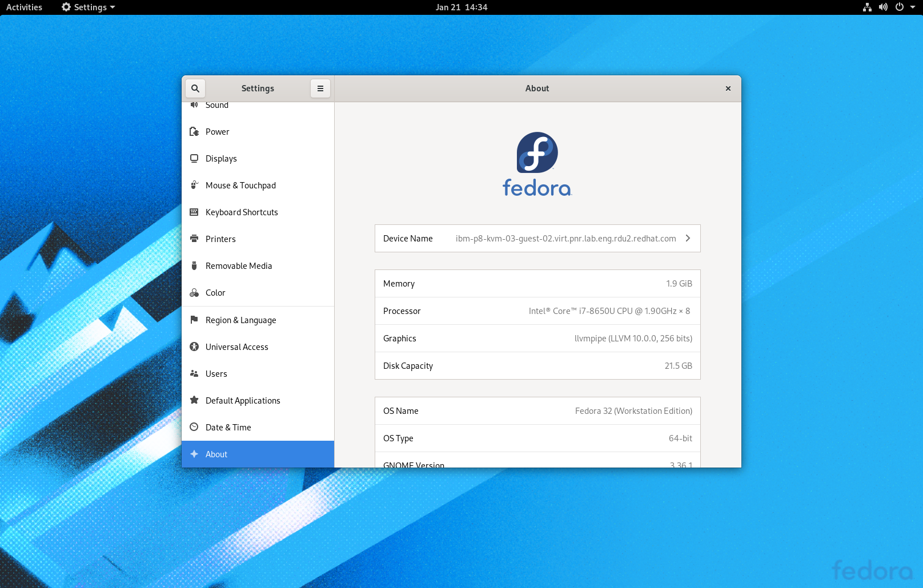Click the Processor label

(x=402, y=311)
